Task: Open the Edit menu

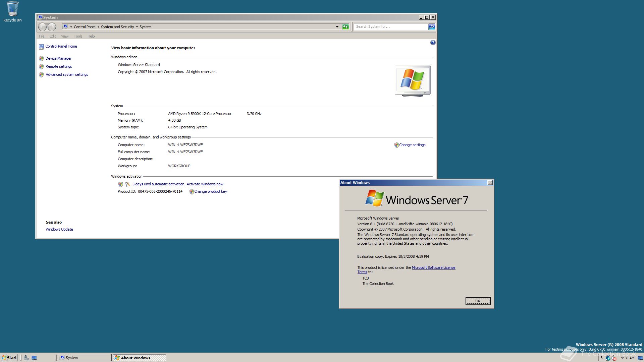Action: pyautogui.click(x=53, y=36)
